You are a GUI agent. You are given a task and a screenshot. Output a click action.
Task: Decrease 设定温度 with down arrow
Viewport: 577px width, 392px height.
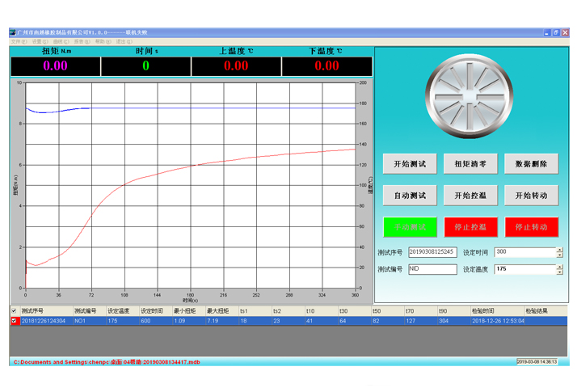[559, 272]
